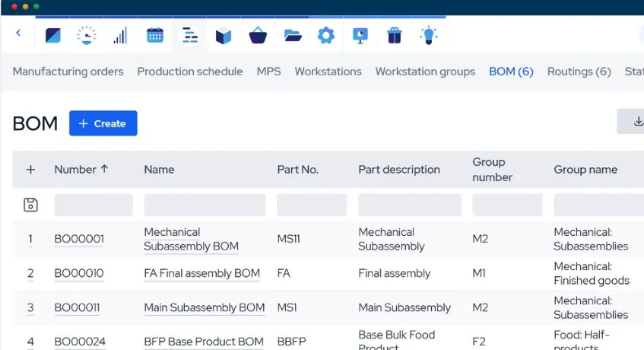Click the Part No. filter input field
The height and width of the screenshot is (350, 644).
(312, 205)
